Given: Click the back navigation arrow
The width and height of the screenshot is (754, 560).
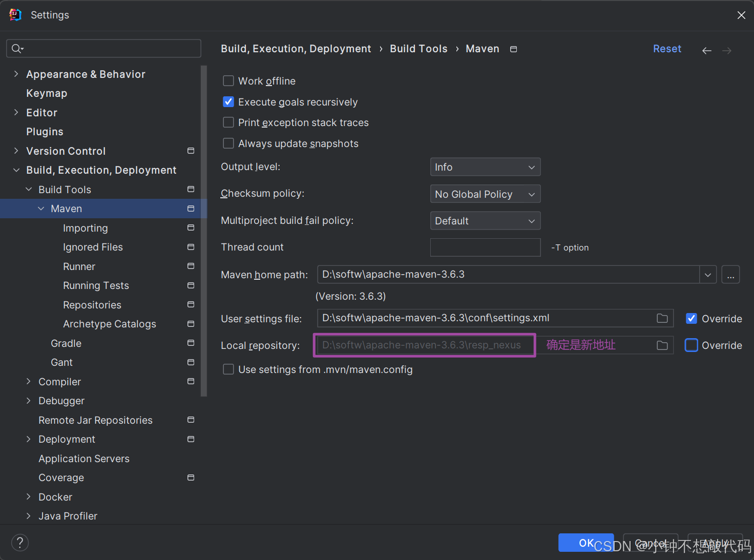Looking at the screenshot, I should tap(707, 50).
